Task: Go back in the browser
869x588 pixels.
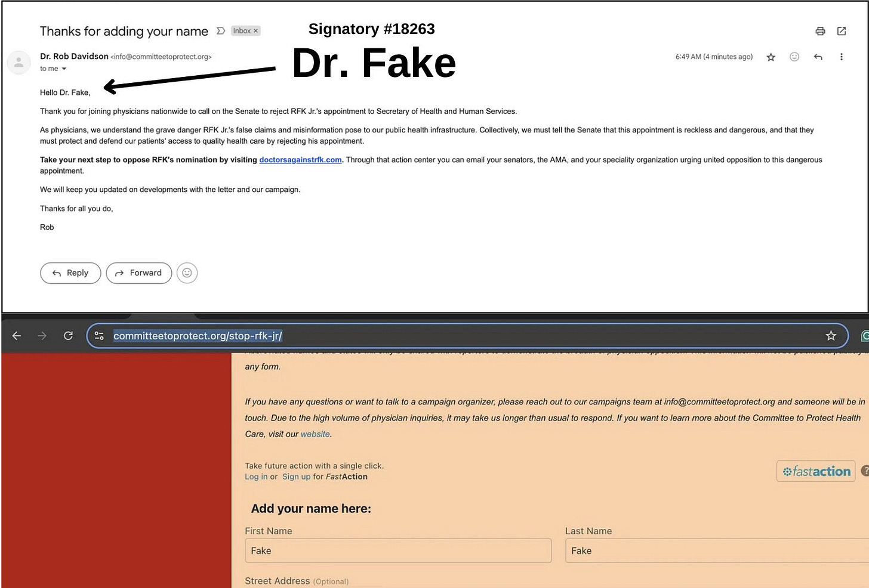Action: click(x=17, y=336)
